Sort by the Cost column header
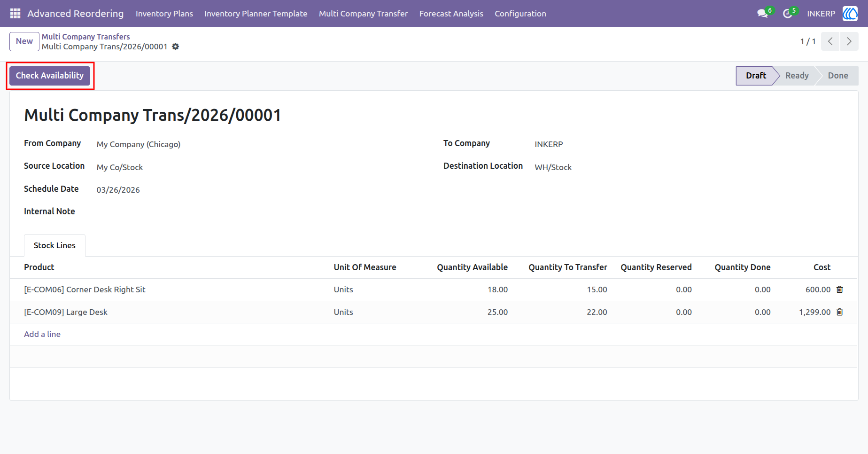The height and width of the screenshot is (454, 868). (822, 267)
